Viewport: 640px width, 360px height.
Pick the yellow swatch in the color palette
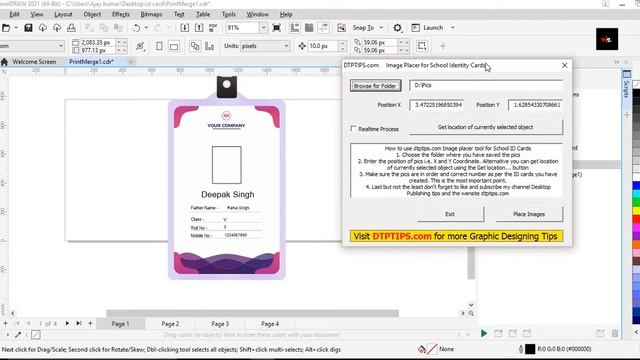click(x=636, y=211)
